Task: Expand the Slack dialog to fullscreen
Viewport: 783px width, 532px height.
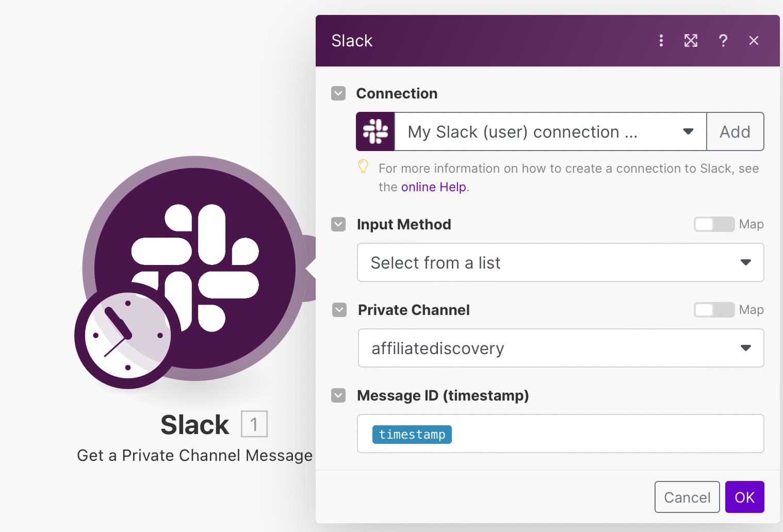Action: (691, 41)
